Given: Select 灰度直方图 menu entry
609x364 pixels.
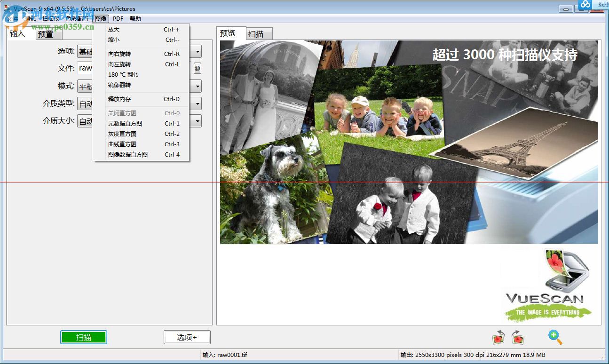Looking at the screenshot, I should pyautogui.click(x=141, y=134).
